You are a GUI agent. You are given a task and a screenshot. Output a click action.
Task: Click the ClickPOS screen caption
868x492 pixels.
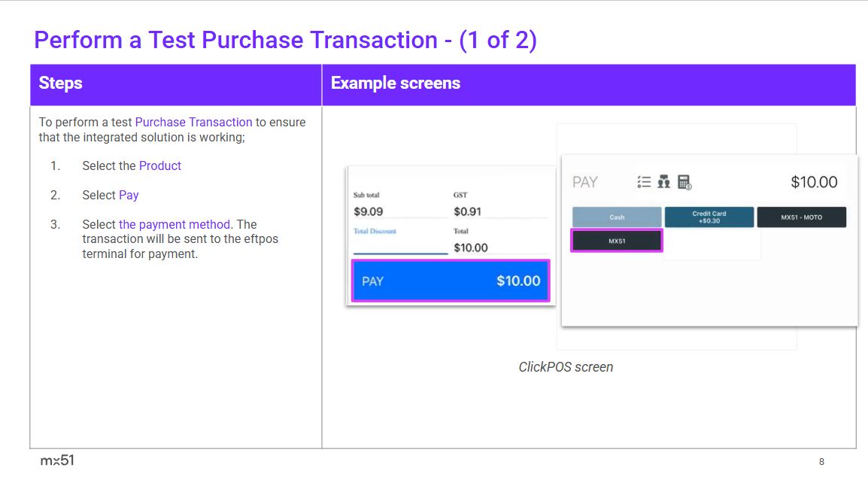(566, 367)
